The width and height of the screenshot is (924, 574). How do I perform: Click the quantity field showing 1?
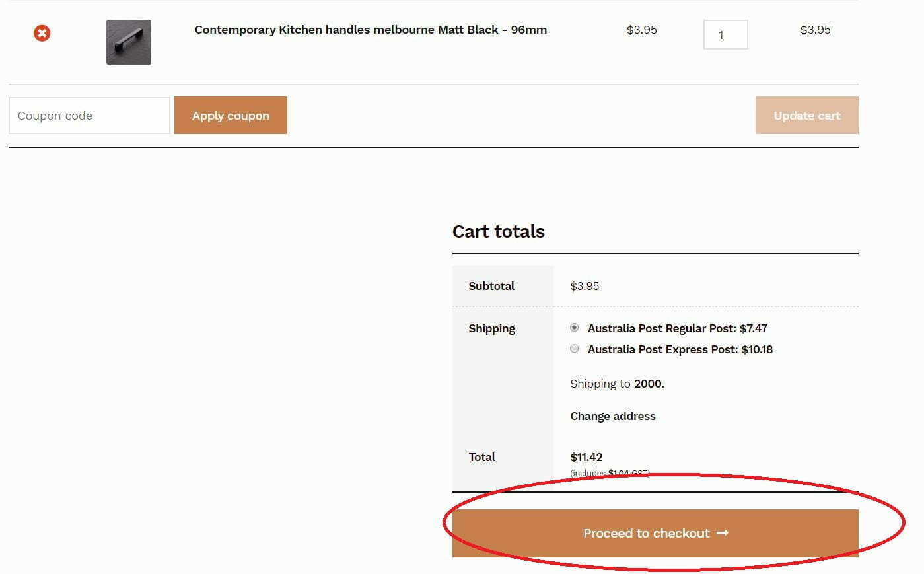coord(725,35)
